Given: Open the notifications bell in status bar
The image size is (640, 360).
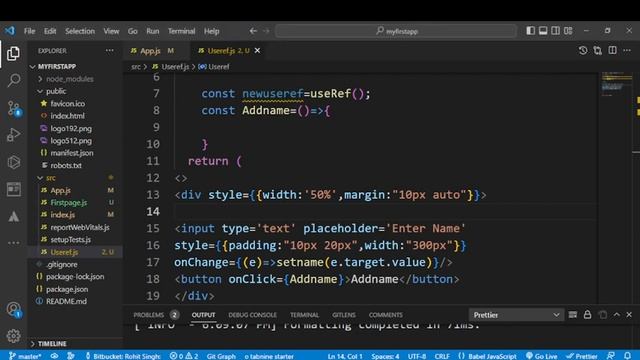Looking at the screenshot, I should coord(628,356).
